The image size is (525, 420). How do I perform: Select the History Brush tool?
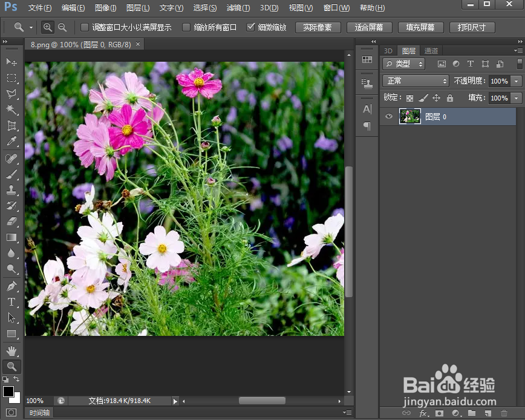pos(11,205)
